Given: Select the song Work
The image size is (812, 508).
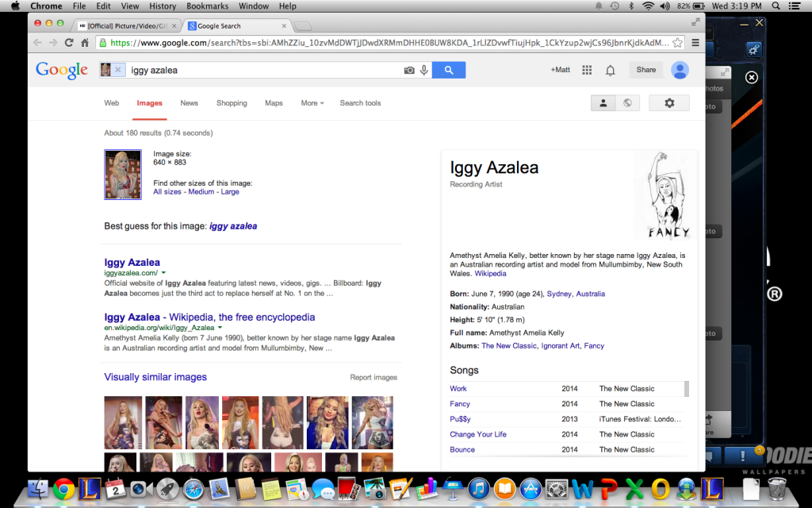Looking at the screenshot, I should click(x=458, y=389).
